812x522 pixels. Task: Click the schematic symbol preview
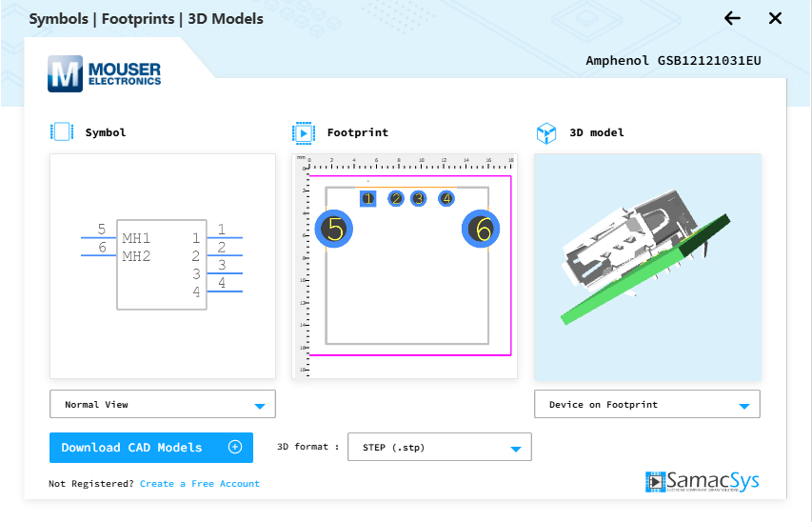[x=163, y=266]
